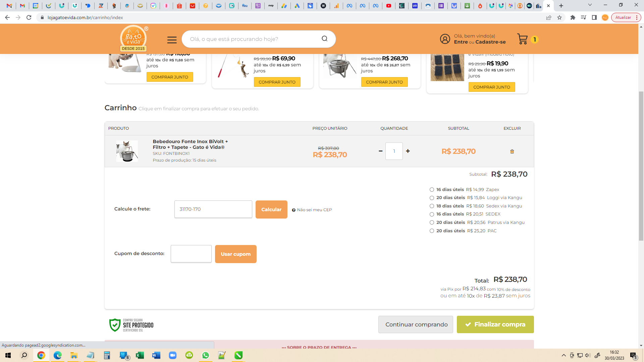Select PAC R$ 25,20 shipping option
The width and height of the screenshot is (644, 362).
(x=432, y=231)
